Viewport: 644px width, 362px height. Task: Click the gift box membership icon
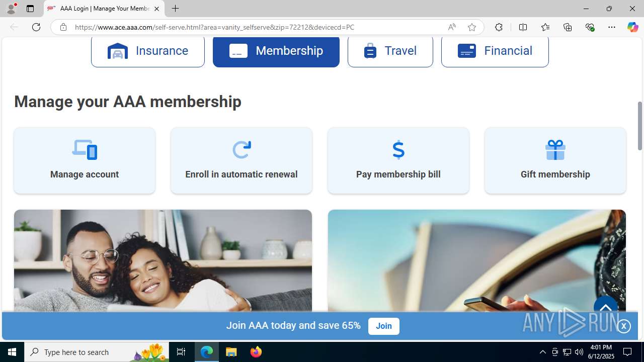point(555,149)
